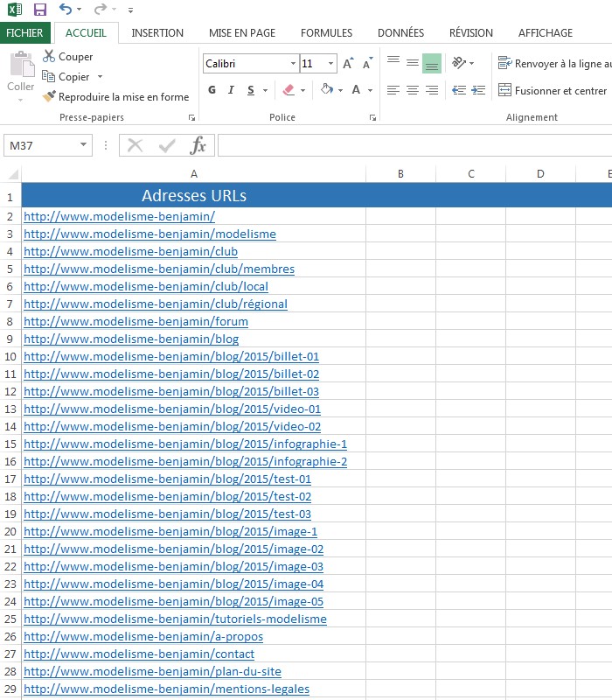This screenshot has width=612, height=700.
Task: Click Couper to cut selection
Action: point(68,57)
